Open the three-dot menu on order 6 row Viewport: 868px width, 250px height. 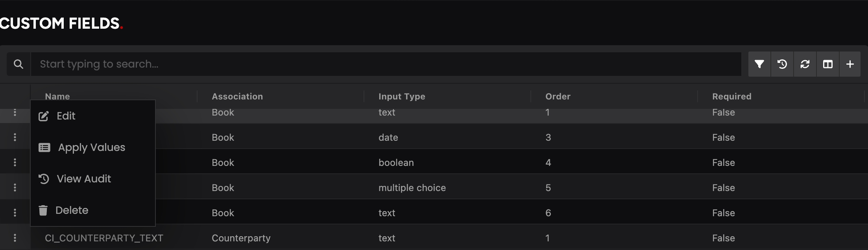(x=15, y=213)
